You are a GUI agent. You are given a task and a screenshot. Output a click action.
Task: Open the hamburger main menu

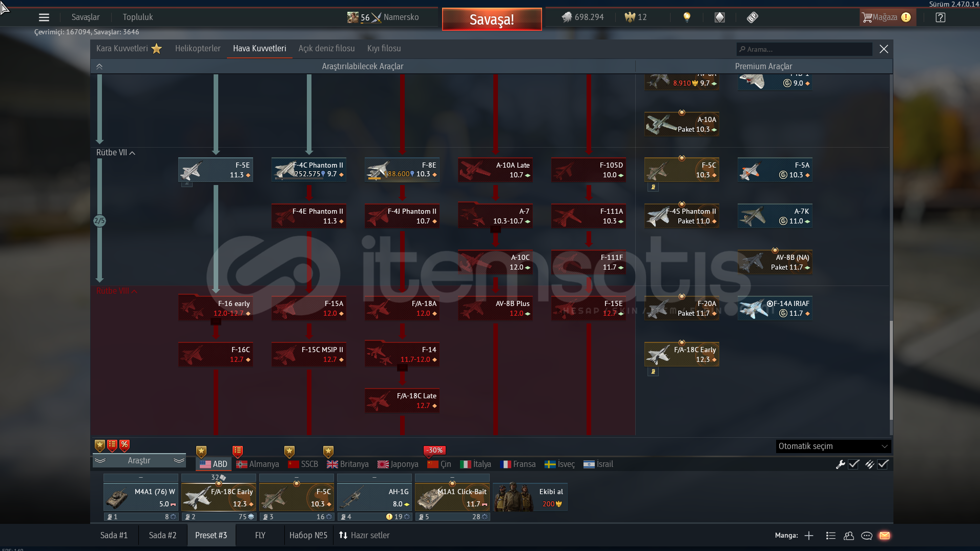coord(44,17)
